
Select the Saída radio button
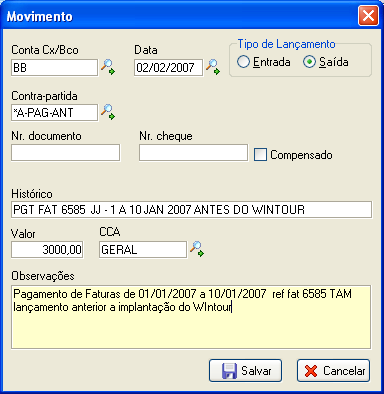click(x=309, y=62)
